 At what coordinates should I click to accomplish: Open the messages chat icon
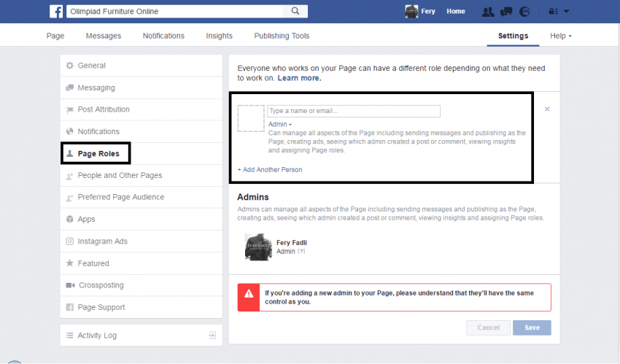click(x=506, y=12)
